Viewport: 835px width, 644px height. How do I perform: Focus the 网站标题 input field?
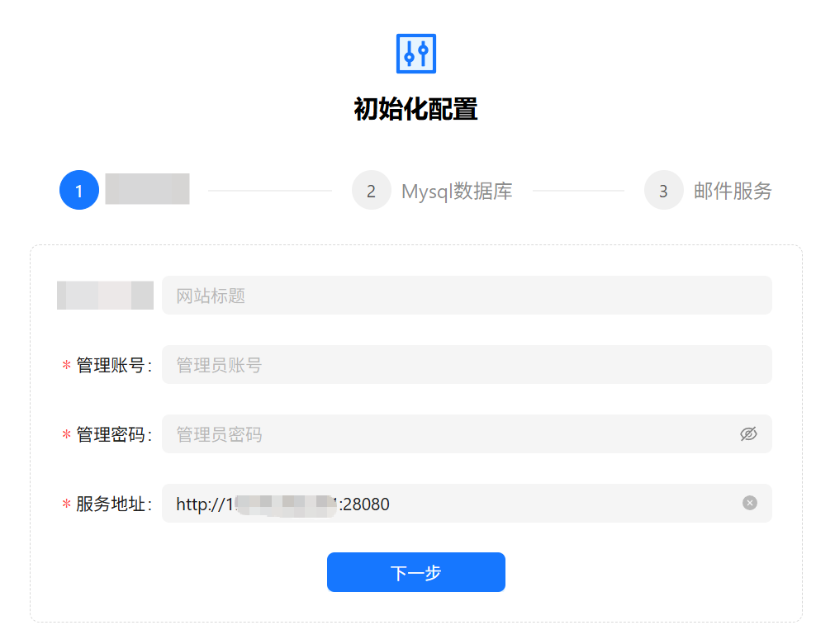point(467,296)
